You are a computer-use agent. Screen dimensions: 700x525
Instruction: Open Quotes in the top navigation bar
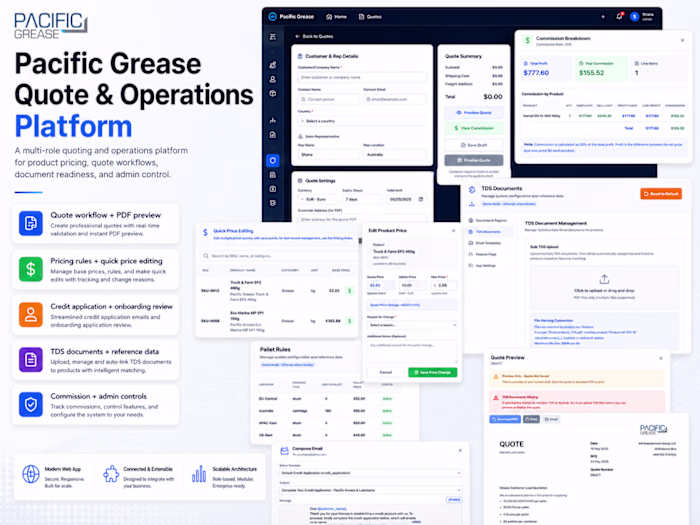pyautogui.click(x=370, y=17)
